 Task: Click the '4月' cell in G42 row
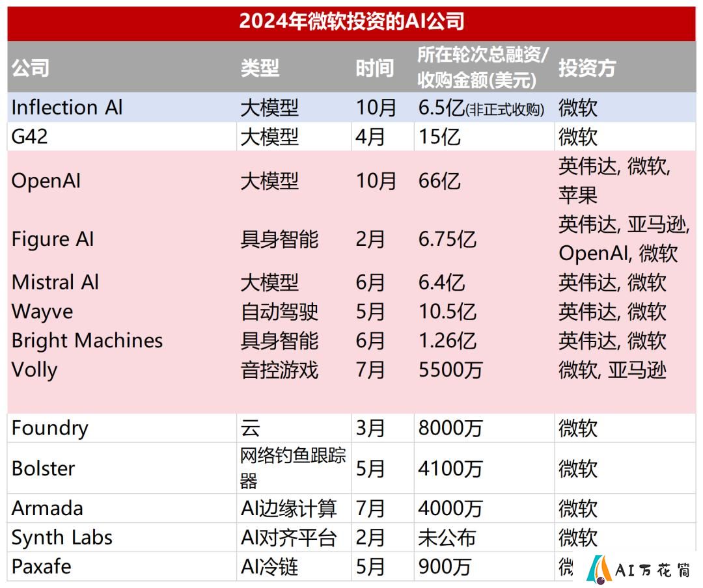pos(370,137)
